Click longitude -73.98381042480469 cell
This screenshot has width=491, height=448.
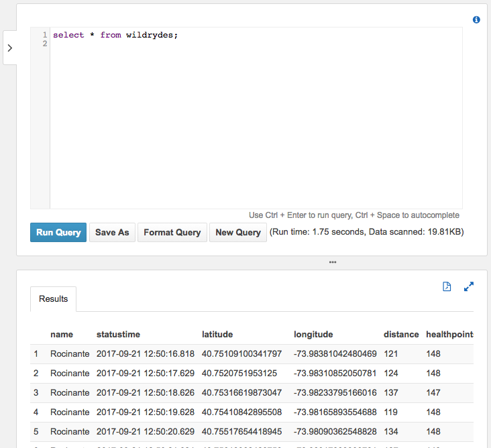point(335,353)
